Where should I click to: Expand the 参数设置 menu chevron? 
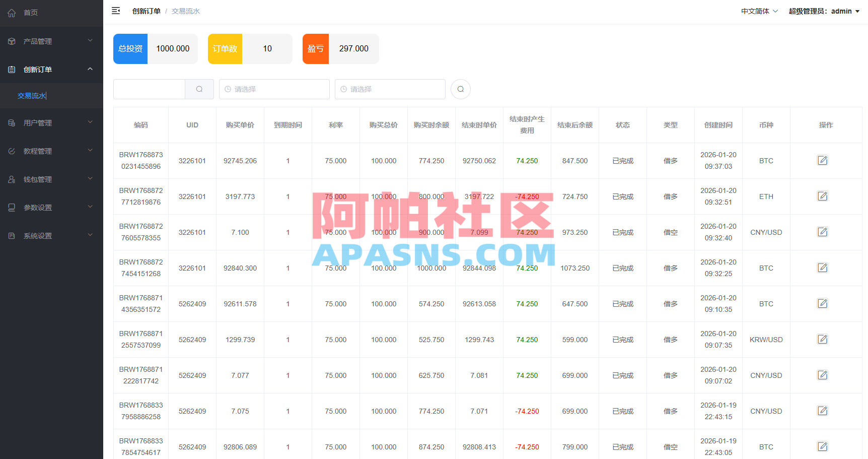point(90,207)
